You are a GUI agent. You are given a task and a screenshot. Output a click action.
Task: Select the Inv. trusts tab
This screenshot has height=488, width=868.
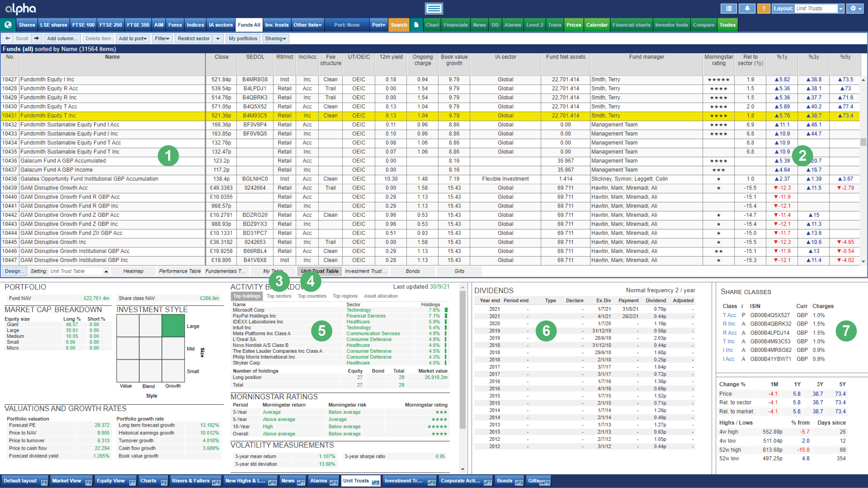(277, 25)
